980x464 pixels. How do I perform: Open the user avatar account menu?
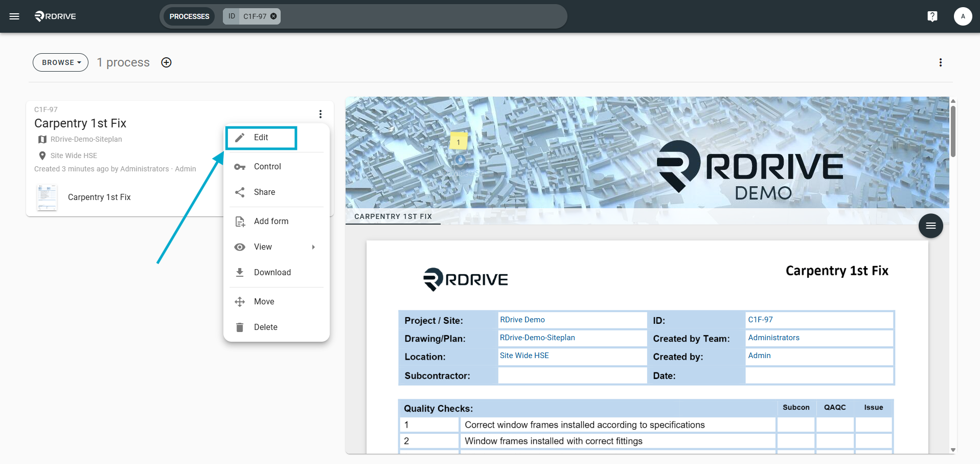(x=963, y=16)
